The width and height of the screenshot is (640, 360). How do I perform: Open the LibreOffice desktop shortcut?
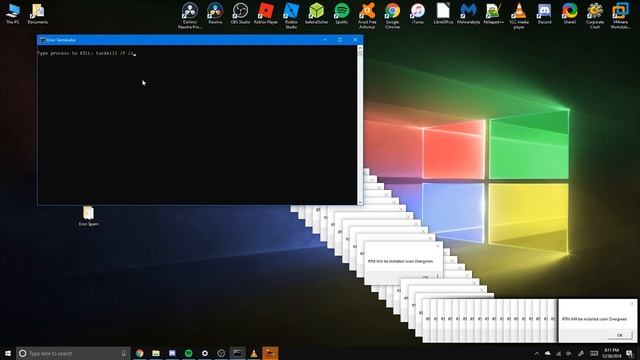tap(443, 13)
